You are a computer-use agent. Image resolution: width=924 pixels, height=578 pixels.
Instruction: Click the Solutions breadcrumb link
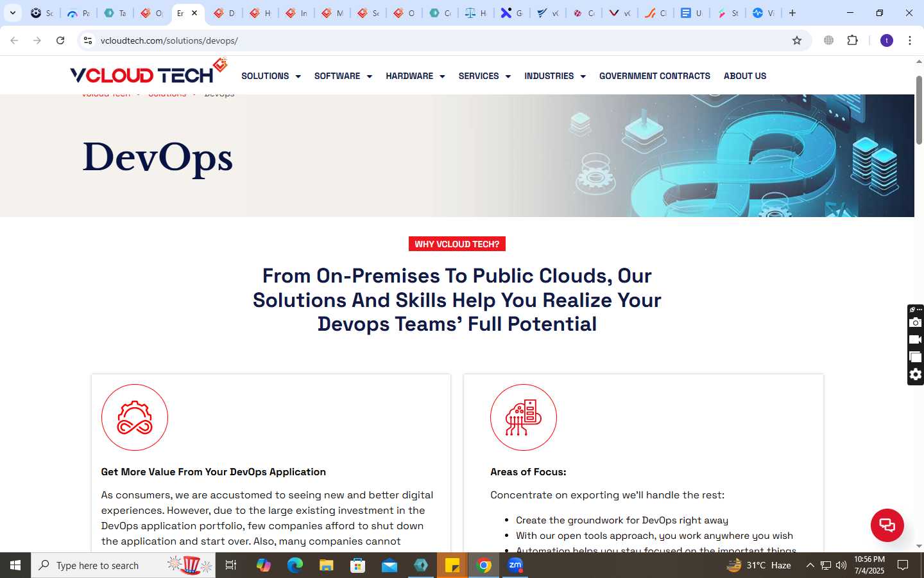tap(167, 94)
